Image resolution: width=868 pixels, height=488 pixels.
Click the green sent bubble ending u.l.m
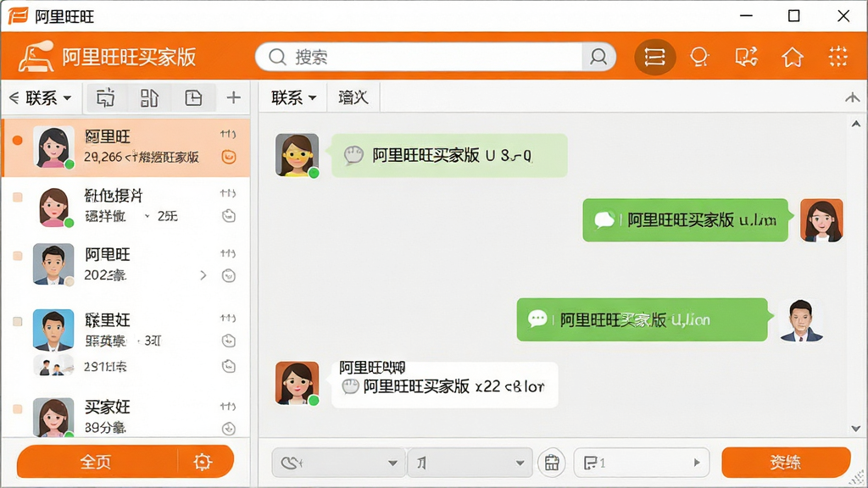coord(685,220)
